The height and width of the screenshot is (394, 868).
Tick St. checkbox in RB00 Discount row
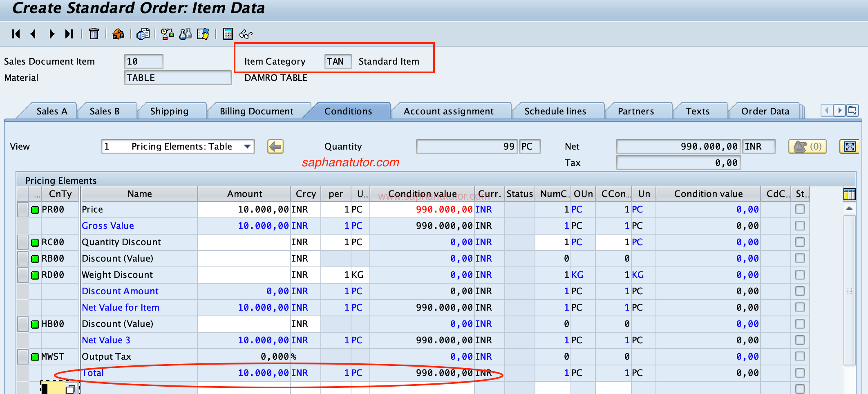pyautogui.click(x=800, y=258)
